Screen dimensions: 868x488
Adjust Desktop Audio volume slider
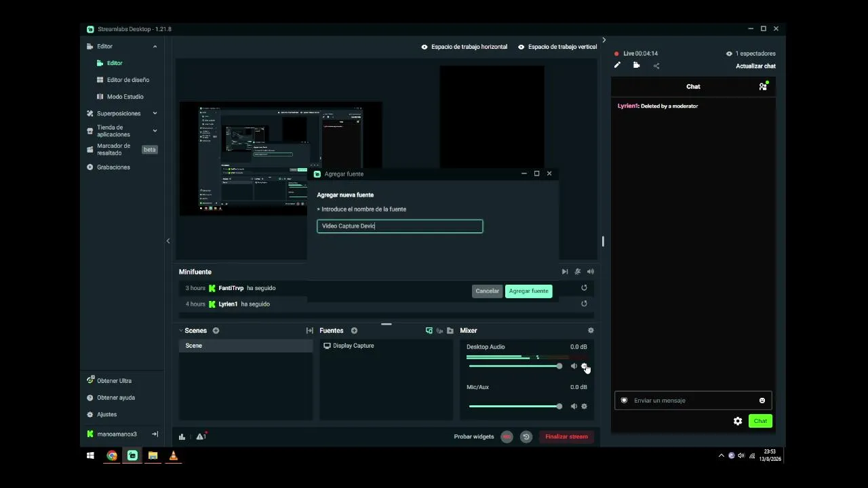click(x=515, y=366)
